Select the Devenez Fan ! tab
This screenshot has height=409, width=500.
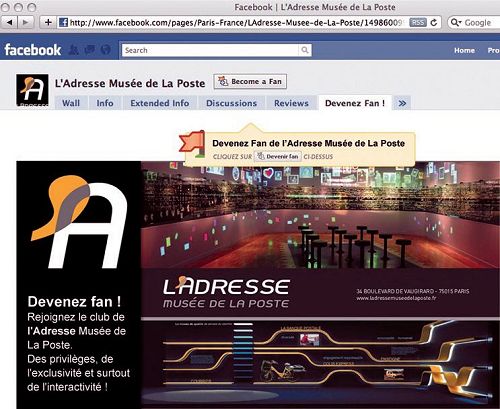[x=355, y=103]
